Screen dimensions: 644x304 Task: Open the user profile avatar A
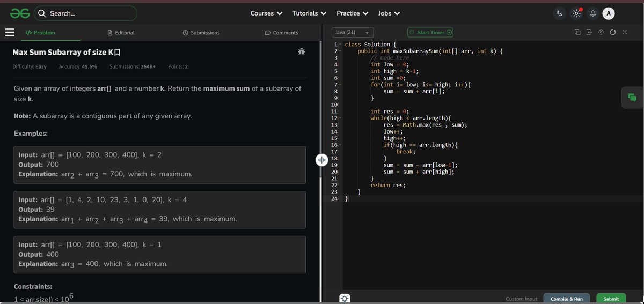point(609,13)
